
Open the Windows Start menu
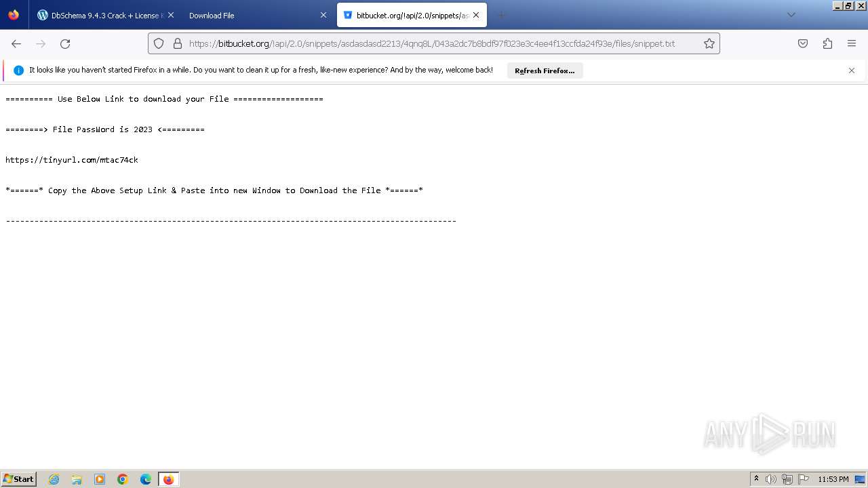pyautogui.click(x=19, y=479)
